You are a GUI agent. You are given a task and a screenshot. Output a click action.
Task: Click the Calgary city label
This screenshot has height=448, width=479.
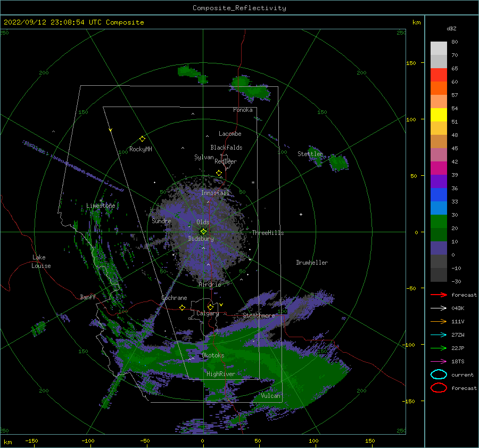coord(208,313)
